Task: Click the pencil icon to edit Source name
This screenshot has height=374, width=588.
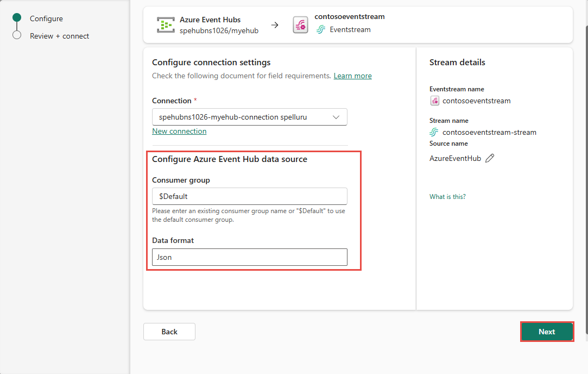Action: tap(490, 158)
